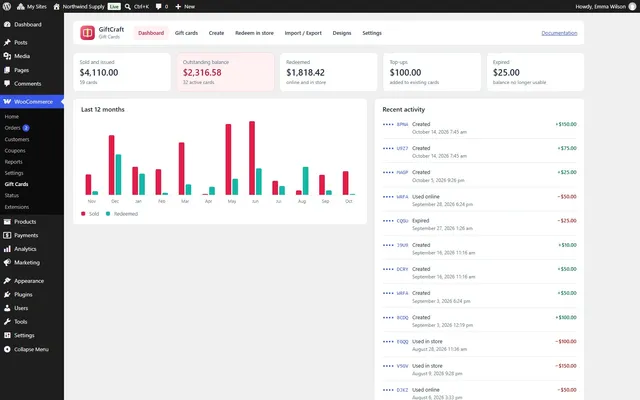The height and width of the screenshot is (400, 640).
Task: Click the 'Last 12 months' chart heading
Action: click(103, 109)
